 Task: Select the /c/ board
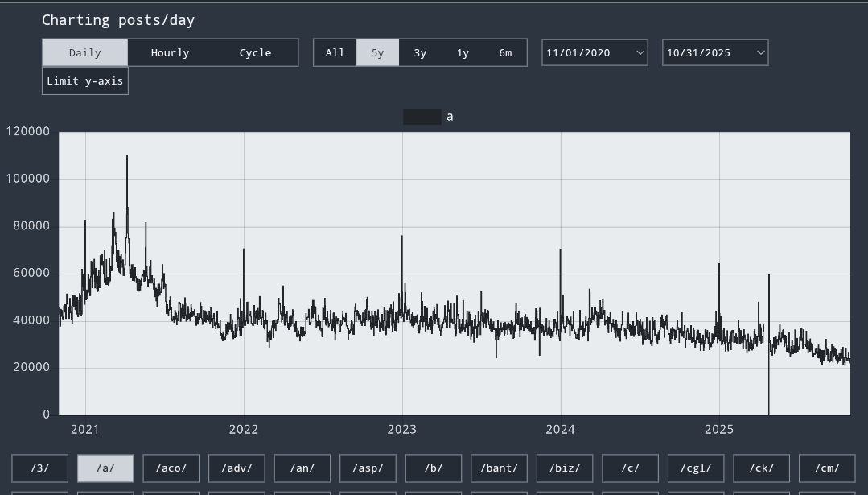pyautogui.click(x=630, y=468)
